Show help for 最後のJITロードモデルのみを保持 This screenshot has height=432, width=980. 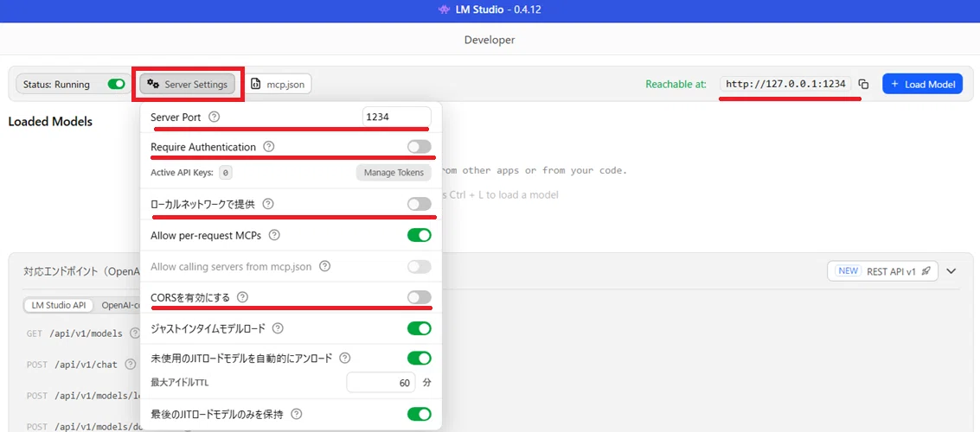[x=297, y=414]
